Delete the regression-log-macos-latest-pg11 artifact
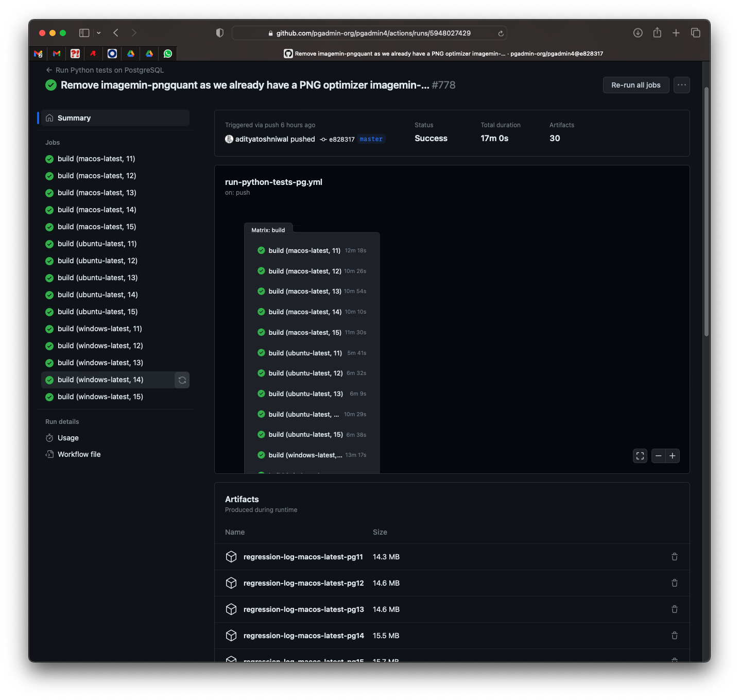This screenshot has width=739, height=700. click(674, 557)
